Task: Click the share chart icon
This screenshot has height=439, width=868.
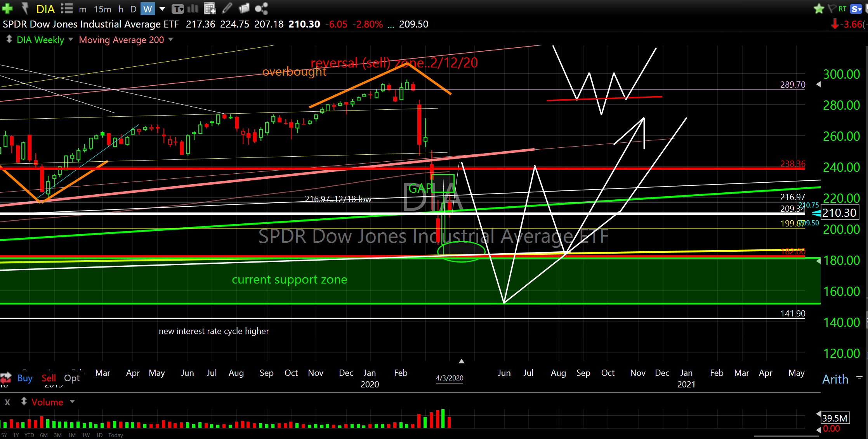Action: coord(261,9)
